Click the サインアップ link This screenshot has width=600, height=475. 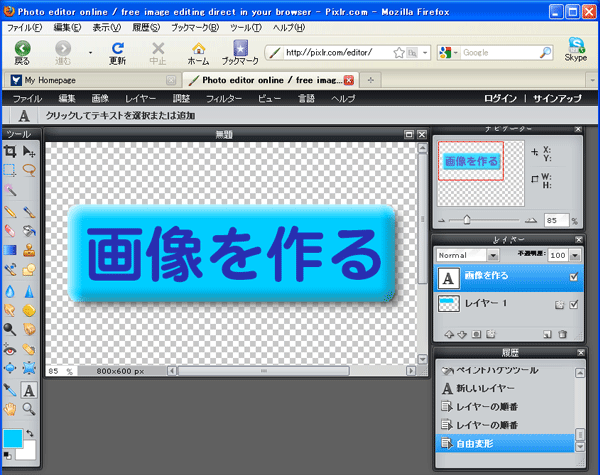(x=557, y=98)
